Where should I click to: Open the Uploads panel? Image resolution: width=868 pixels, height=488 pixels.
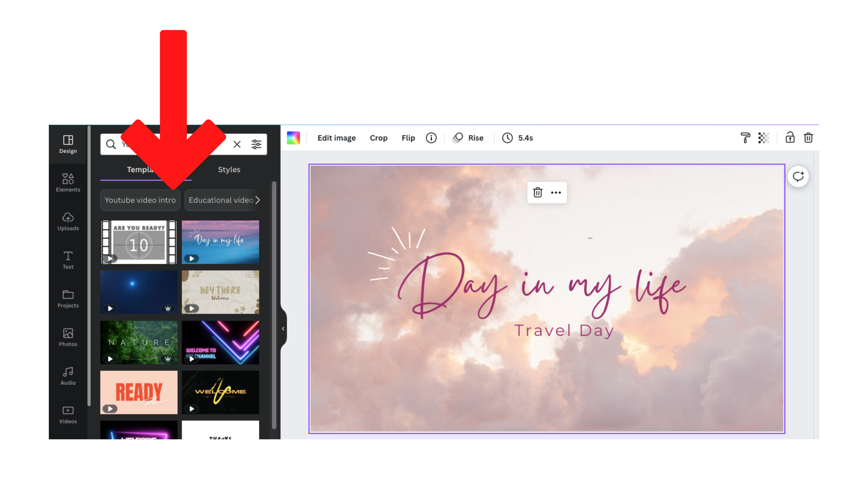click(x=67, y=221)
